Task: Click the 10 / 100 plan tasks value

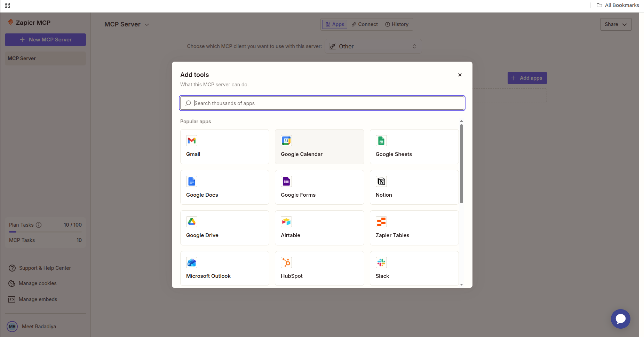Action: [x=73, y=225]
